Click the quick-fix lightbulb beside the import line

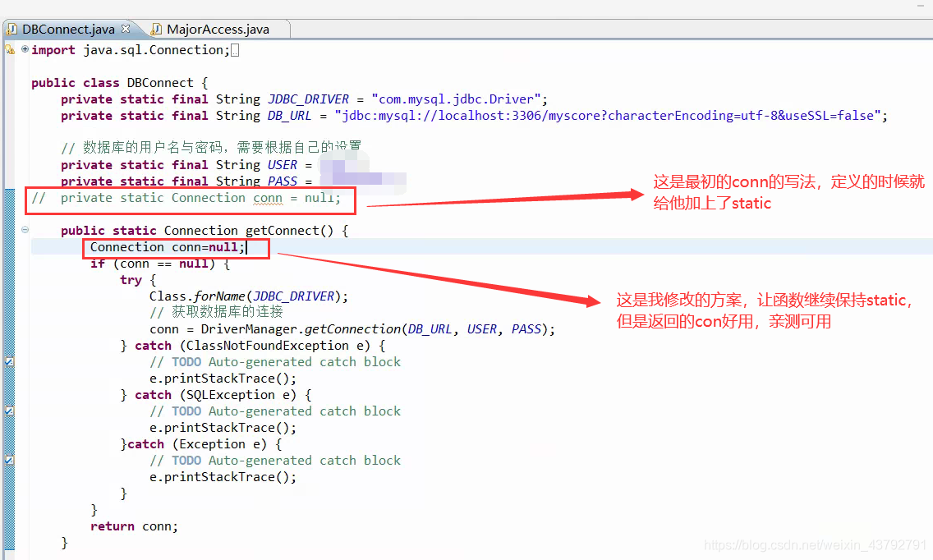pos(7,49)
